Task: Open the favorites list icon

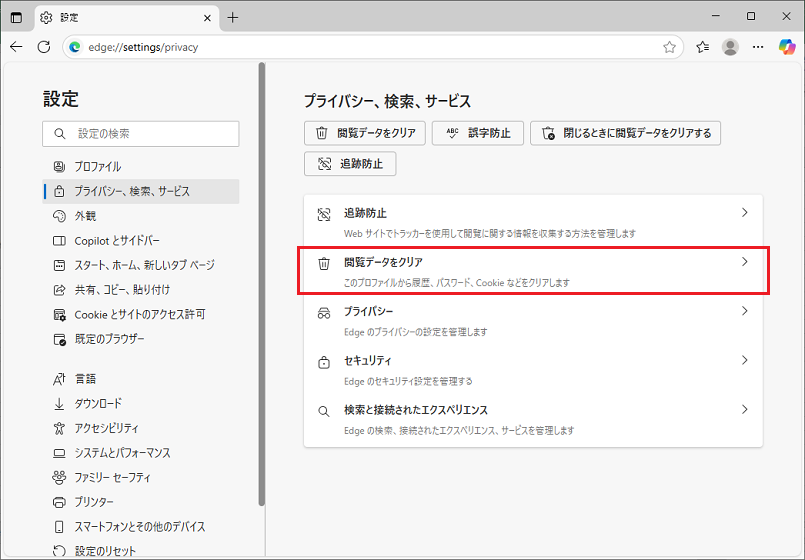Action: (703, 47)
